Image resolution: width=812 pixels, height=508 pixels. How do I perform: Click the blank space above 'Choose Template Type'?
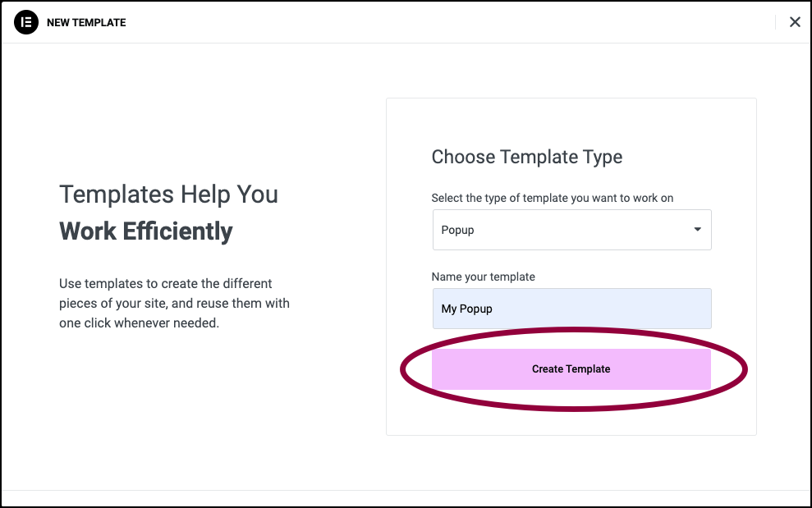tap(571, 123)
